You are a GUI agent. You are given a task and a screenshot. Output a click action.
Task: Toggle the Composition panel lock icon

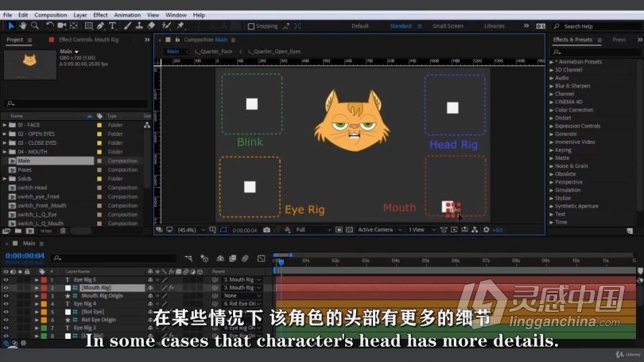(177, 40)
